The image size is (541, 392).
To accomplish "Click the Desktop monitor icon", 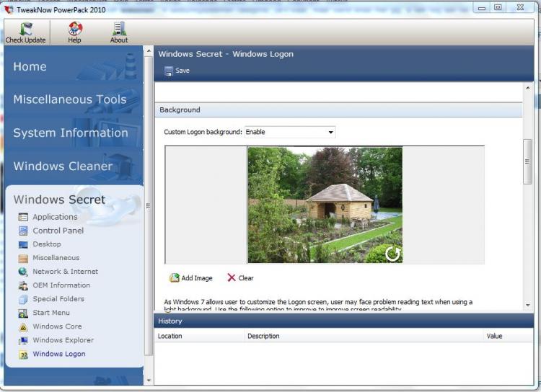I will point(23,244).
